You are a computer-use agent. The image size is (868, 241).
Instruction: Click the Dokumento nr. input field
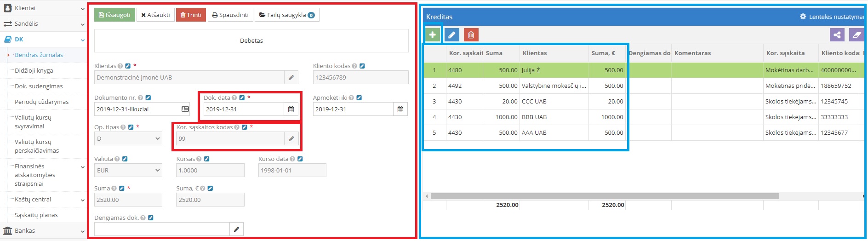(137, 109)
